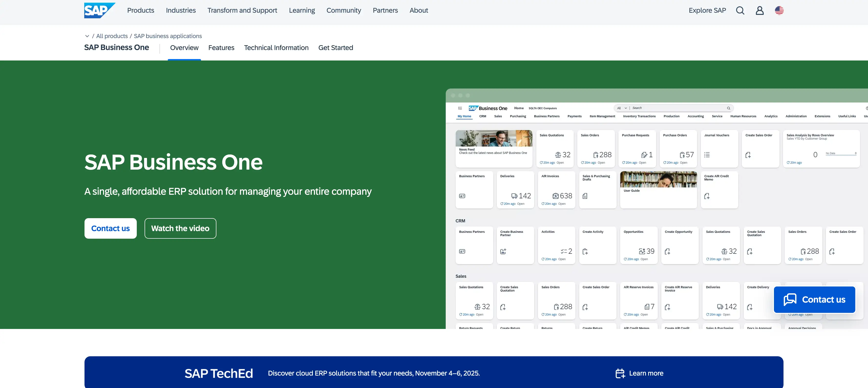868x388 pixels.
Task: Click Activities checklist icon showing 2
Action: 563,252
